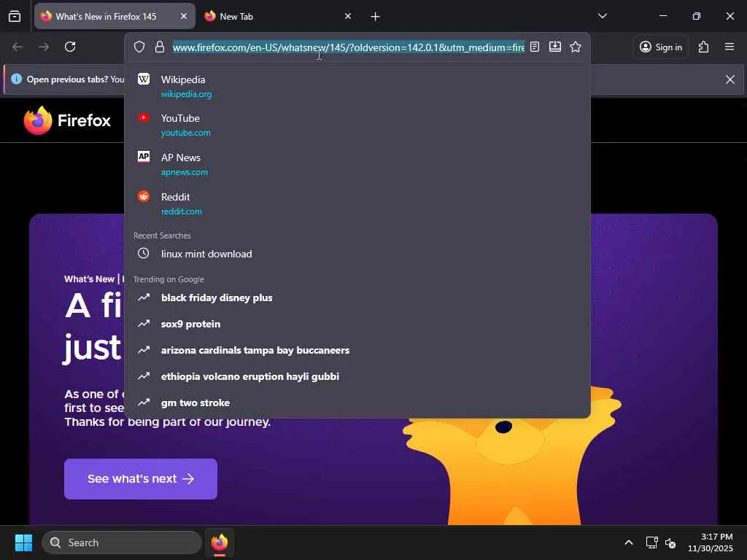Click the clock history icon
The height and width of the screenshot is (560, 747).
[144, 253]
